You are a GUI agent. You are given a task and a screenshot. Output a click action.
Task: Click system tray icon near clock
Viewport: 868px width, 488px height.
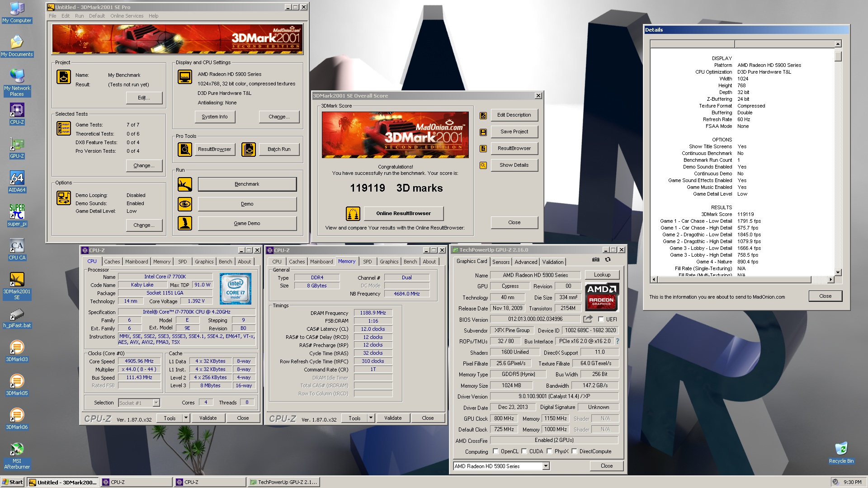tap(835, 482)
